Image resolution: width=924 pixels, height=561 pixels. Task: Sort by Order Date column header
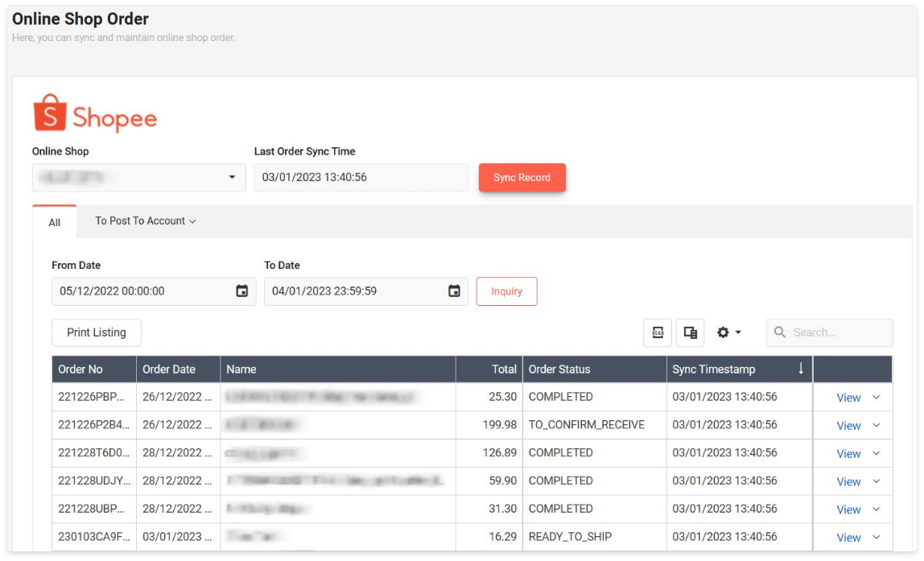click(x=169, y=369)
